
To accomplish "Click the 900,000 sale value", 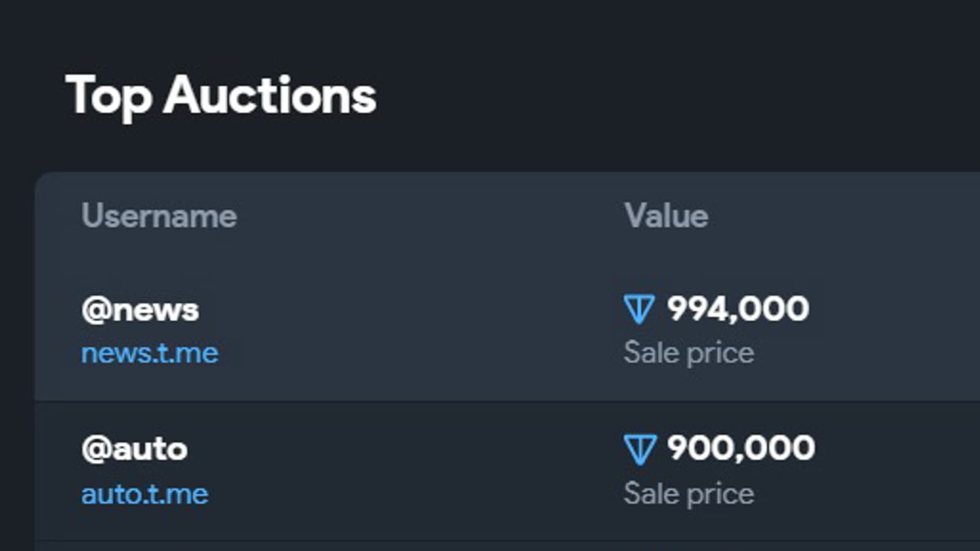I will click(741, 448).
